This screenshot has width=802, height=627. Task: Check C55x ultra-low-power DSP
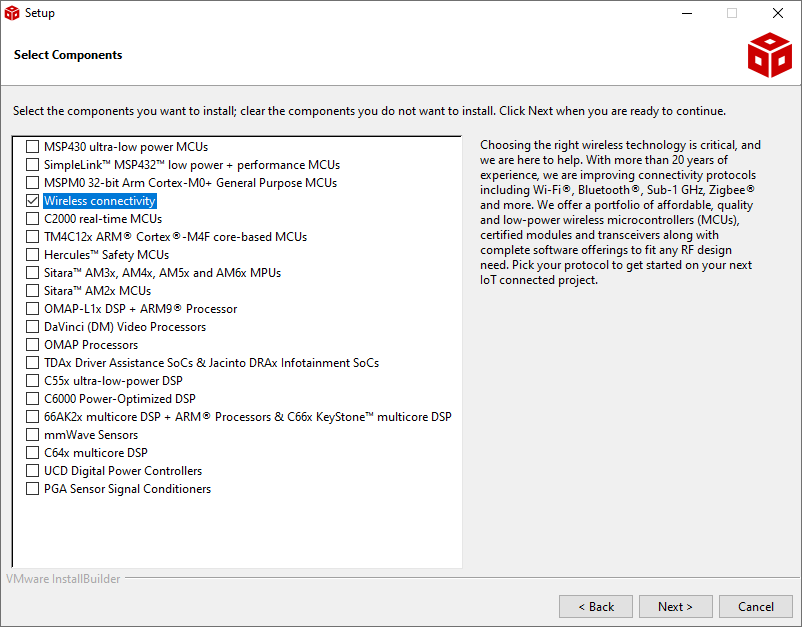(x=33, y=380)
